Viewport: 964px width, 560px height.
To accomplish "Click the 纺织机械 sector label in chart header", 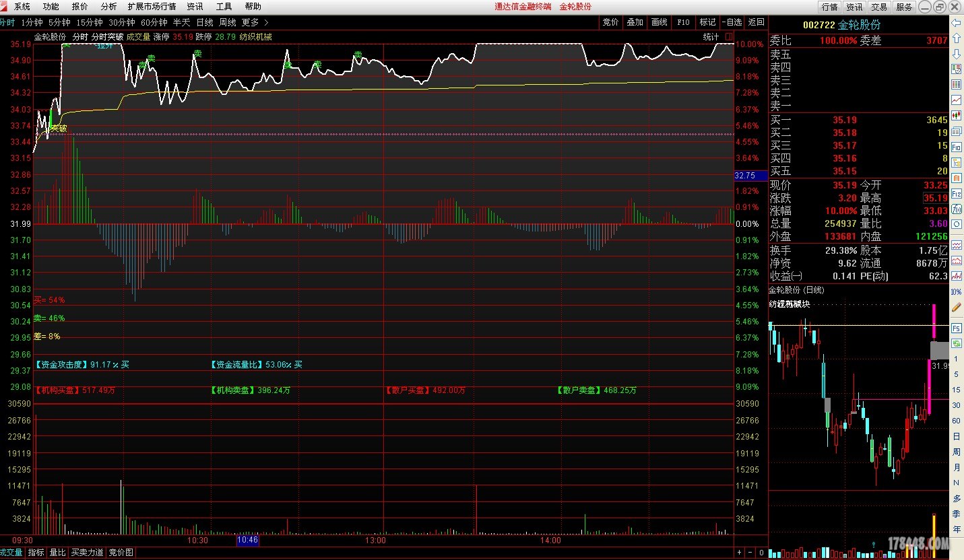I will 255,37.
